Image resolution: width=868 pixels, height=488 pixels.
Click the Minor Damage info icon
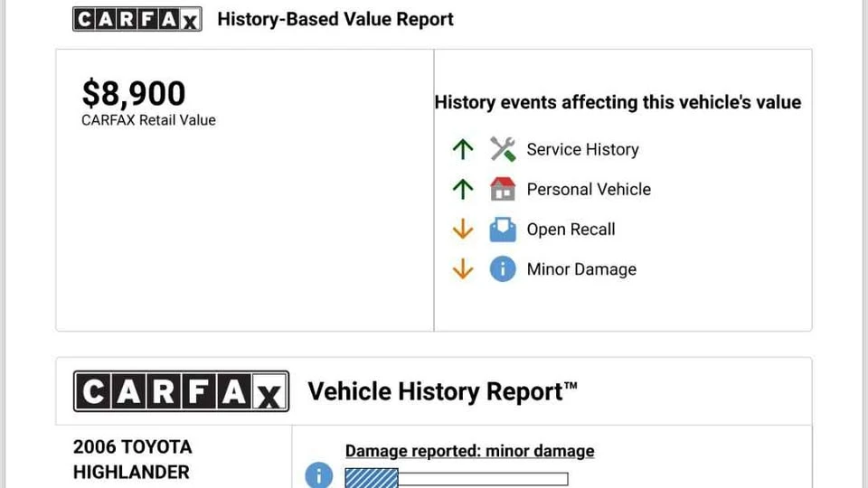click(503, 269)
